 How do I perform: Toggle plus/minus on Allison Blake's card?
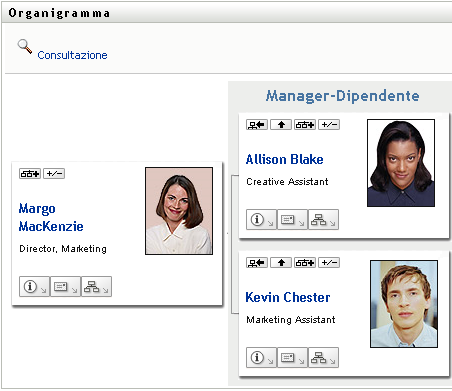(x=329, y=125)
